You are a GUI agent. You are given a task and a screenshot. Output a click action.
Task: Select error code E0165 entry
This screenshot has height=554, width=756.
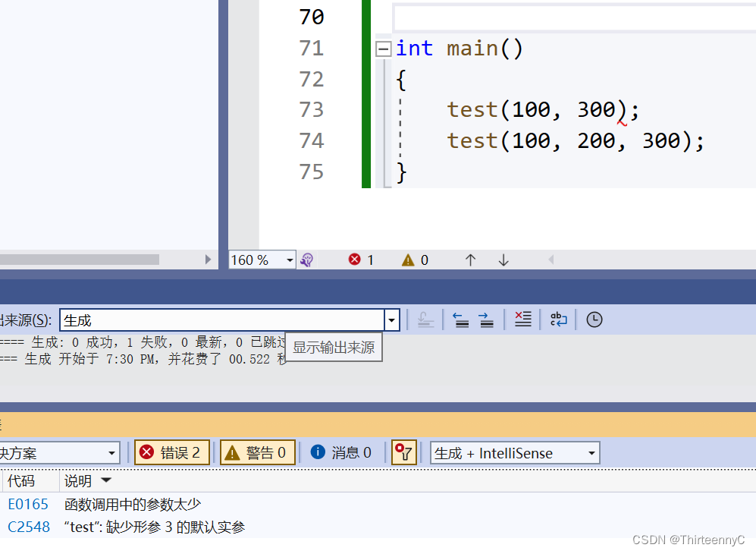pyautogui.click(x=28, y=504)
